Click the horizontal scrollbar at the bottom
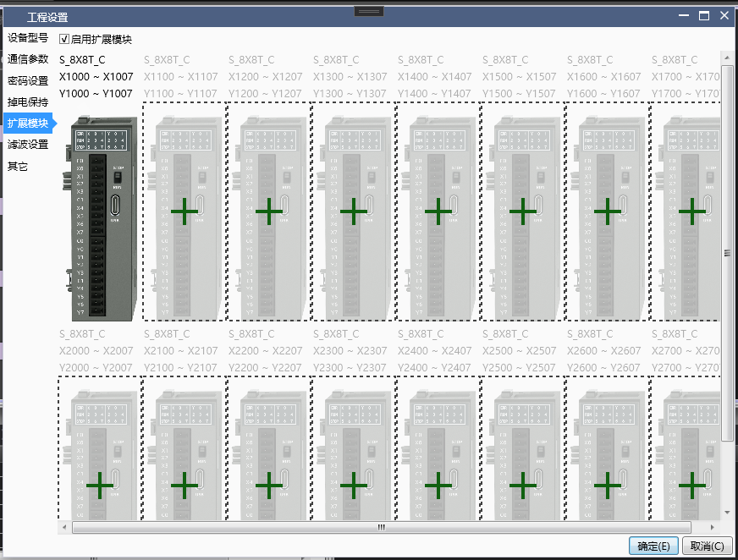 pyautogui.click(x=381, y=527)
